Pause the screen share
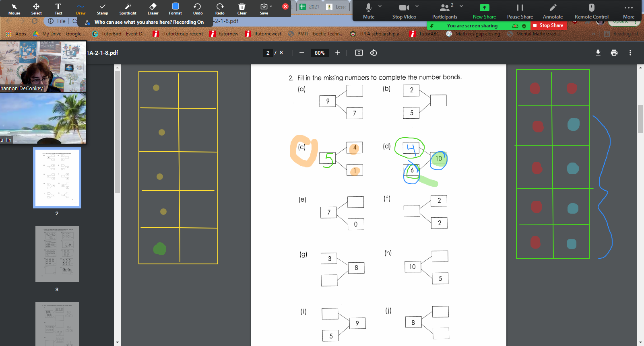 [520, 11]
